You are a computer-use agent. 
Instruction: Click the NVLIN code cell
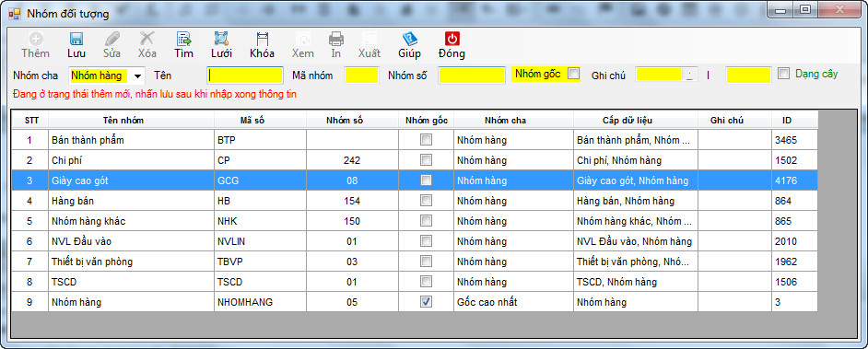[260, 241]
